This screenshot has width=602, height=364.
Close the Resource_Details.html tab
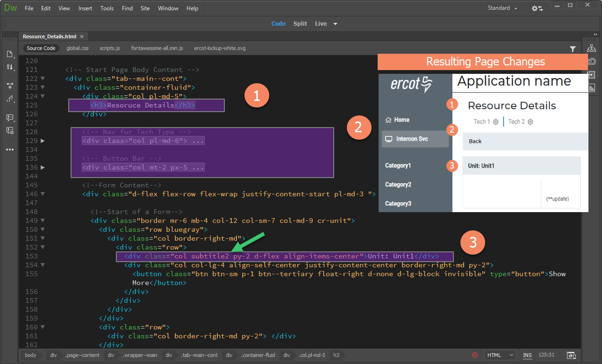pyautogui.click(x=82, y=36)
